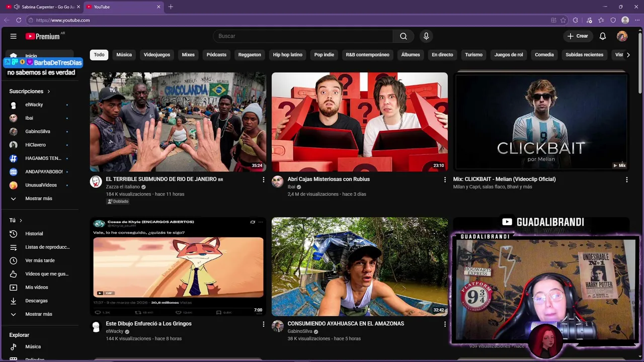The width and height of the screenshot is (644, 362).
Task: Select the Videojuegos filter chip
Action: tap(157, 55)
